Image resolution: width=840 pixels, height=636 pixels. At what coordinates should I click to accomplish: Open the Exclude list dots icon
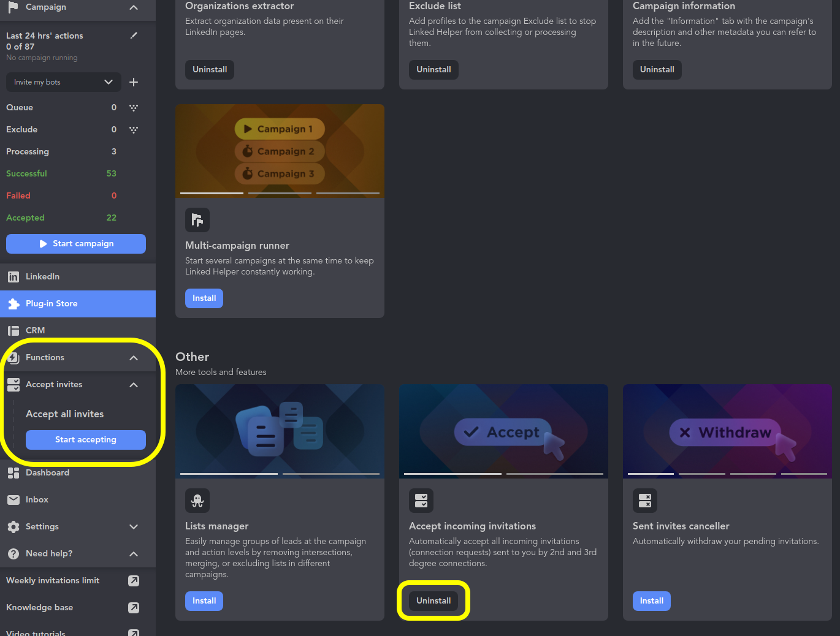[x=134, y=130]
